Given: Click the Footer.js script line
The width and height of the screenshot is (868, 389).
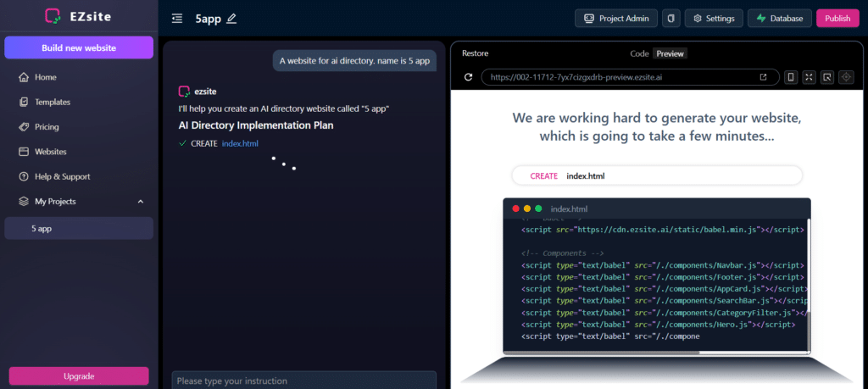Looking at the screenshot, I should pos(662,276).
